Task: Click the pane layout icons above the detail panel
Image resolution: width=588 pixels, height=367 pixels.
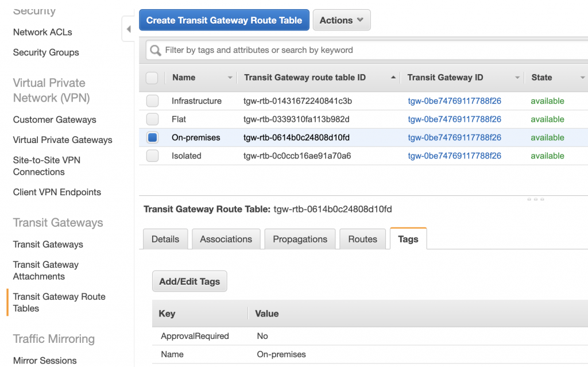Action: [535, 199]
